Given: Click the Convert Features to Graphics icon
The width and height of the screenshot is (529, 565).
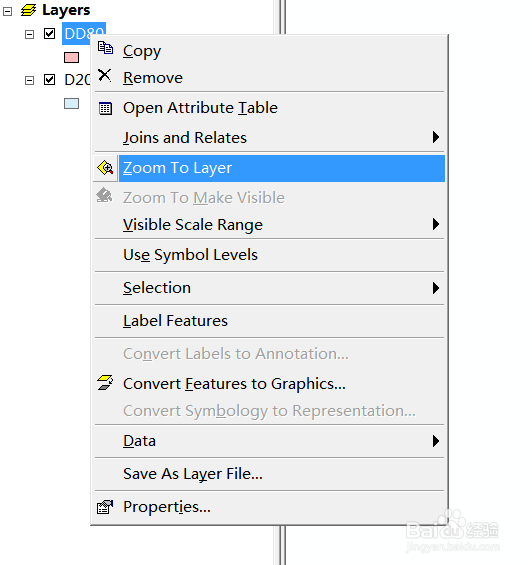Looking at the screenshot, I should tap(105, 382).
